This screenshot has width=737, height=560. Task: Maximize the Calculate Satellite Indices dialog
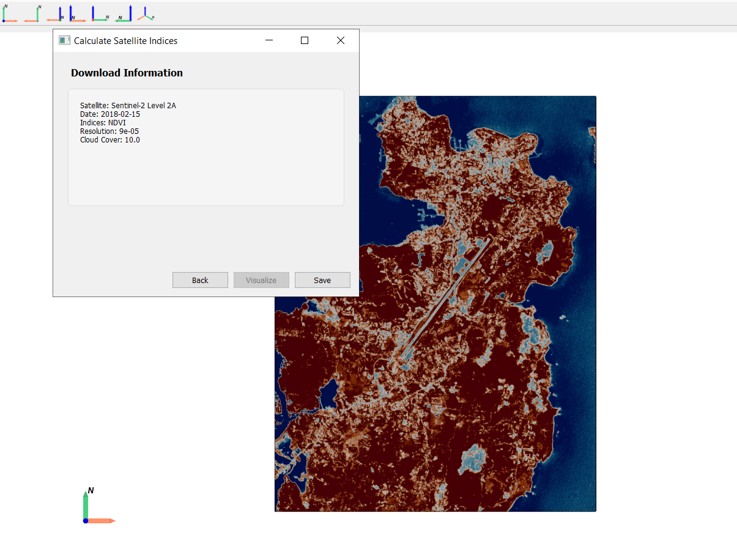click(x=305, y=41)
